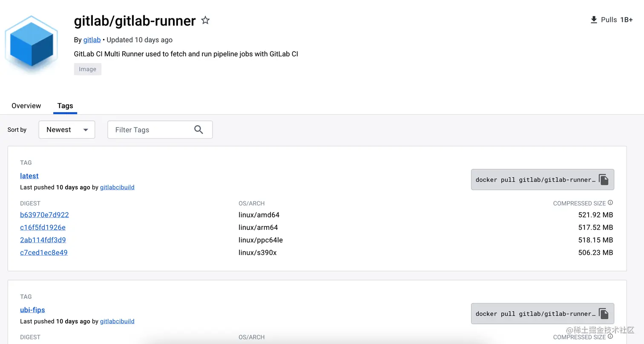Click the GitLab CI Multi Runner description
644x344 pixels.
(186, 54)
